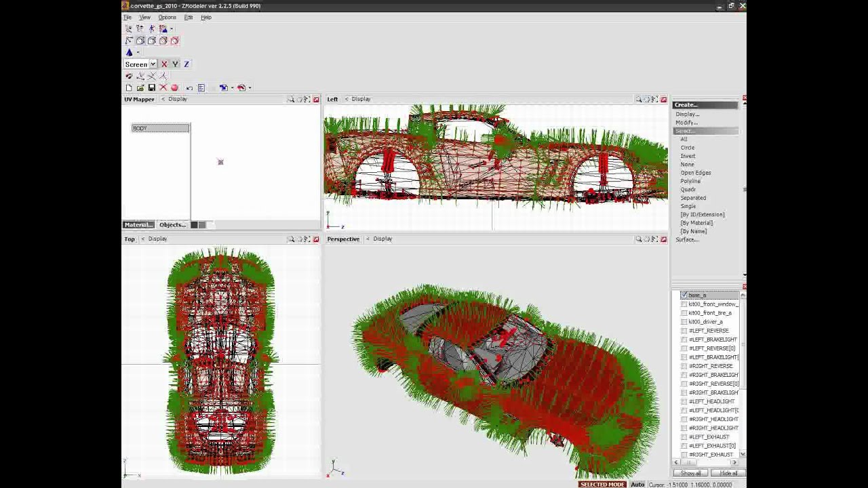The width and height of the screenshot is (868, 488).
Task: Click the checklist properties icon after Undo
Action: (x=201, y=87)
